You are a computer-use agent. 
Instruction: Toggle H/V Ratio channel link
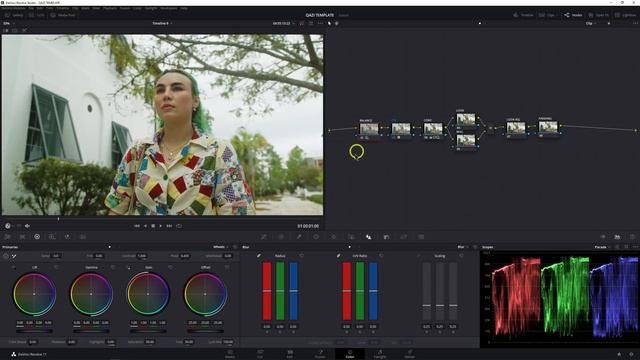(x=338, y=256)
